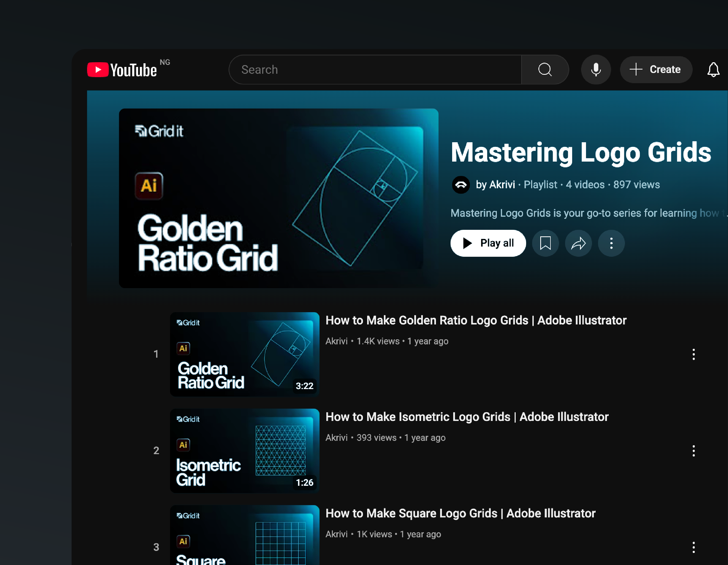This screenshot has width=728, height=565.
Task: Visit the 'by Akrivi' channel link
Action: [x=495, y=185]
